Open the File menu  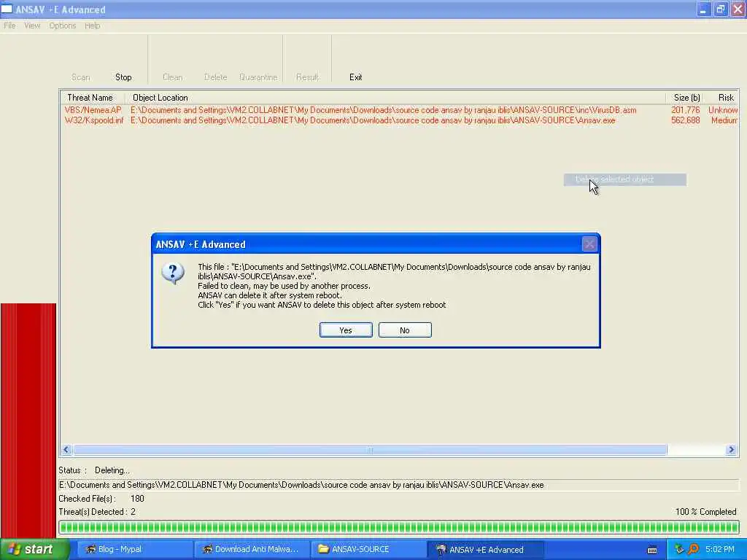9,26
